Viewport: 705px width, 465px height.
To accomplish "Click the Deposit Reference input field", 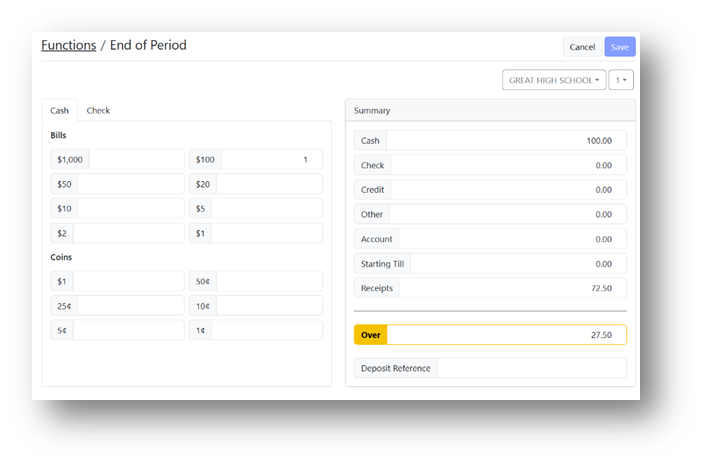I will (532, 368).
